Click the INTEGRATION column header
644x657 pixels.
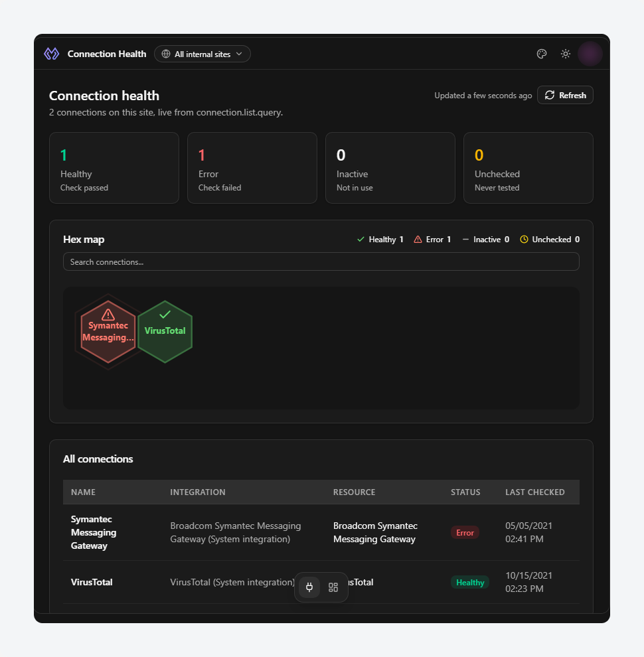(x=197, y=492)
